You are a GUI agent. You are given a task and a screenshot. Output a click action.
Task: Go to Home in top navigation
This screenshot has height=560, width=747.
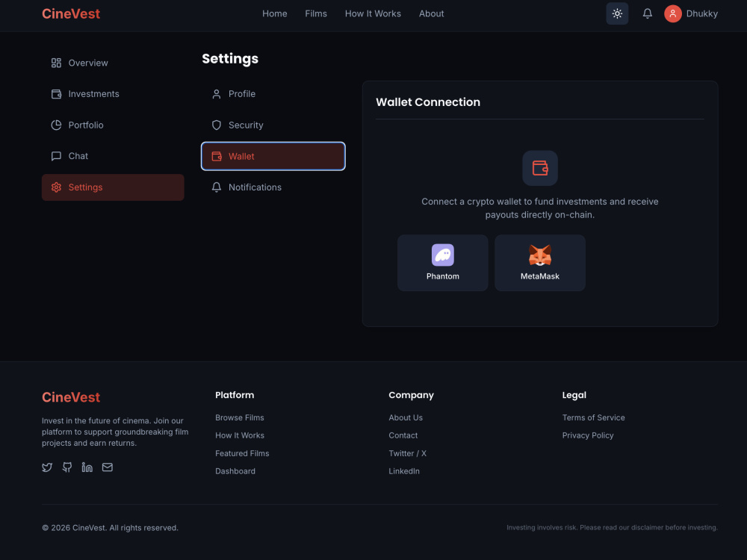[x=274, y=13]
